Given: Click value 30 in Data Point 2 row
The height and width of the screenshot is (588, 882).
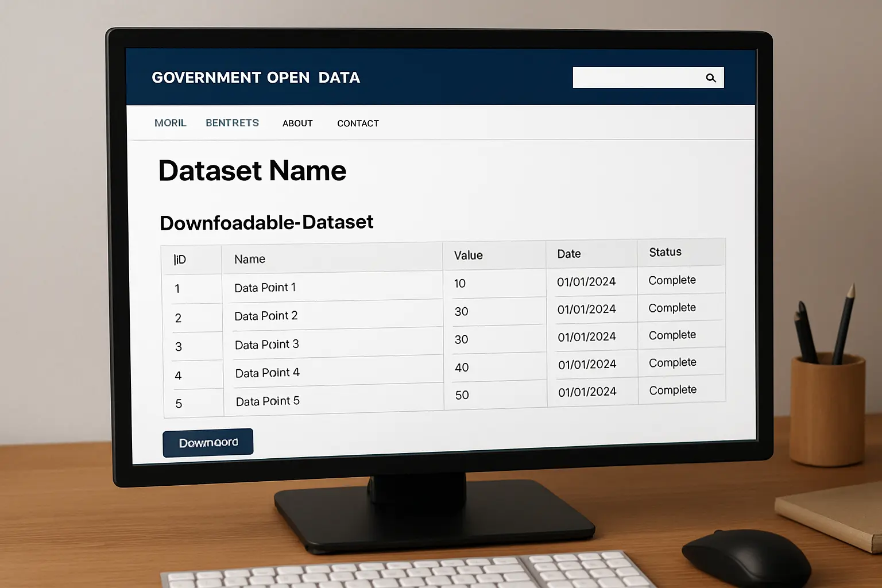Looking at the screenshot, I should point(462,312).
